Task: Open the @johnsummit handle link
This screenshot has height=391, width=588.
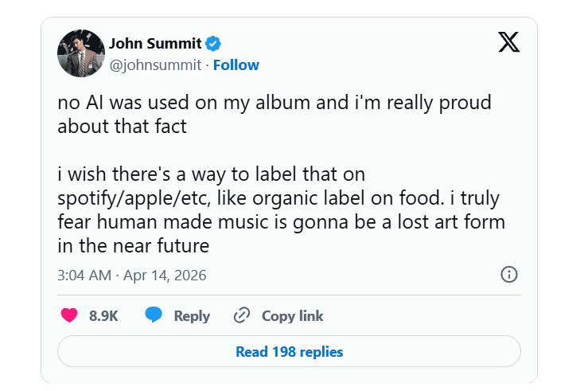Action: point(154,65)
